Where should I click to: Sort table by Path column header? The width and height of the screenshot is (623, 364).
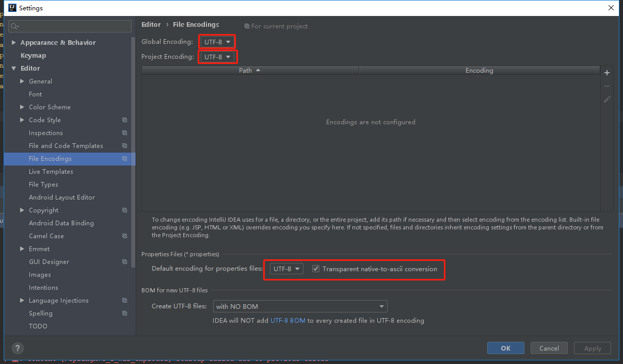[250, 70]
